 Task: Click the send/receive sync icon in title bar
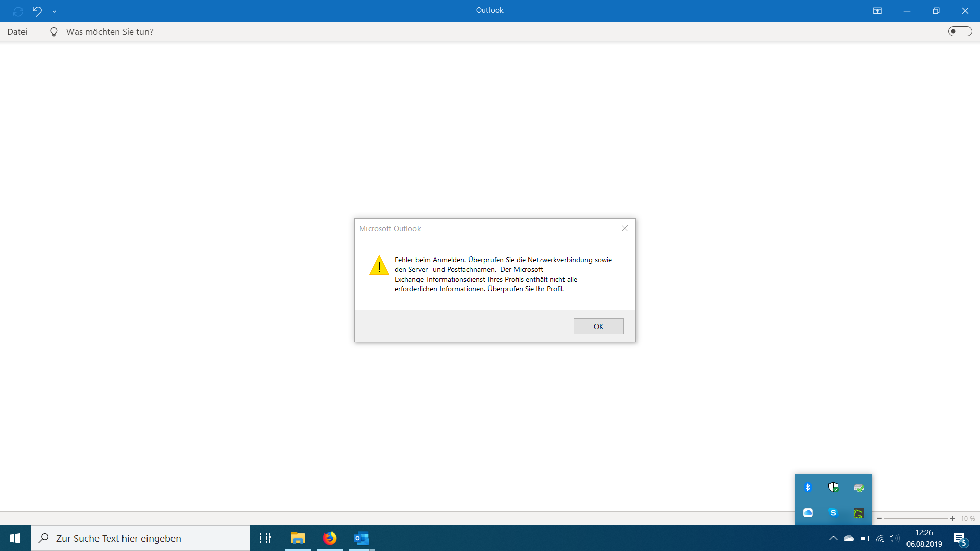point(18,11)
